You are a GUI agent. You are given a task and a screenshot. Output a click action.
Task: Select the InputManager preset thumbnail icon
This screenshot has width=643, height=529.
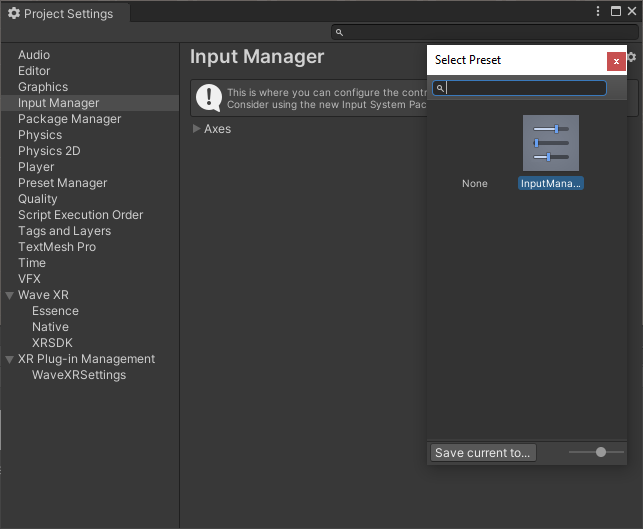(551, 143)
